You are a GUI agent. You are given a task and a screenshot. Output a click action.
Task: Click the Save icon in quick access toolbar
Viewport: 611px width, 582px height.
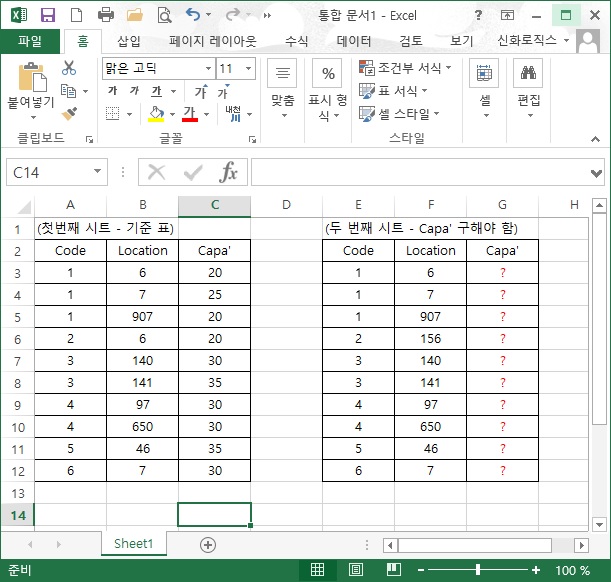click(48, 15)
